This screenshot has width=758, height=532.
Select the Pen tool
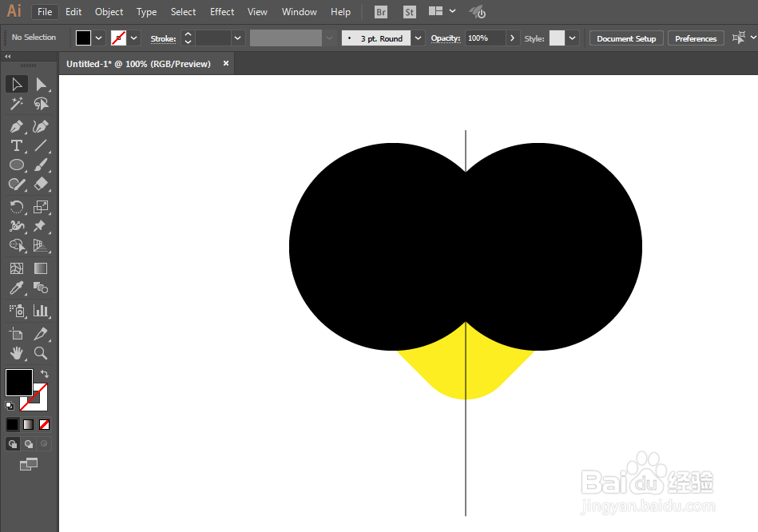pos(17,127)
